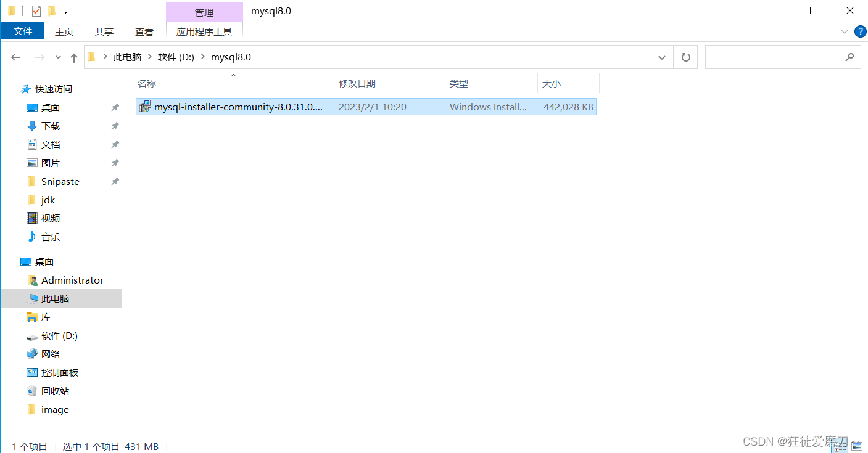Click the breadcrumb arrow after 此电脑
The image size is (868, 453).
(149, 57)
